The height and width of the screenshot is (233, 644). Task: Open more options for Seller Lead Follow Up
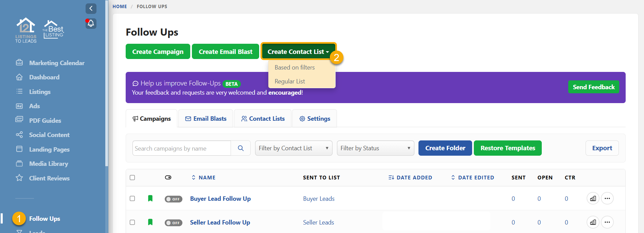tap(607, 222)
